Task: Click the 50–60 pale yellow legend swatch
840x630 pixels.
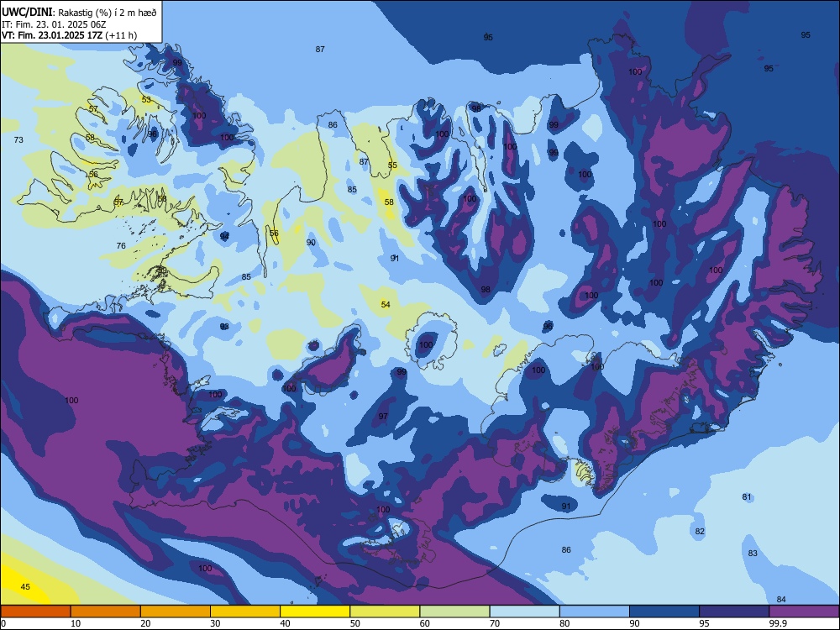Action: coord(386,612)
